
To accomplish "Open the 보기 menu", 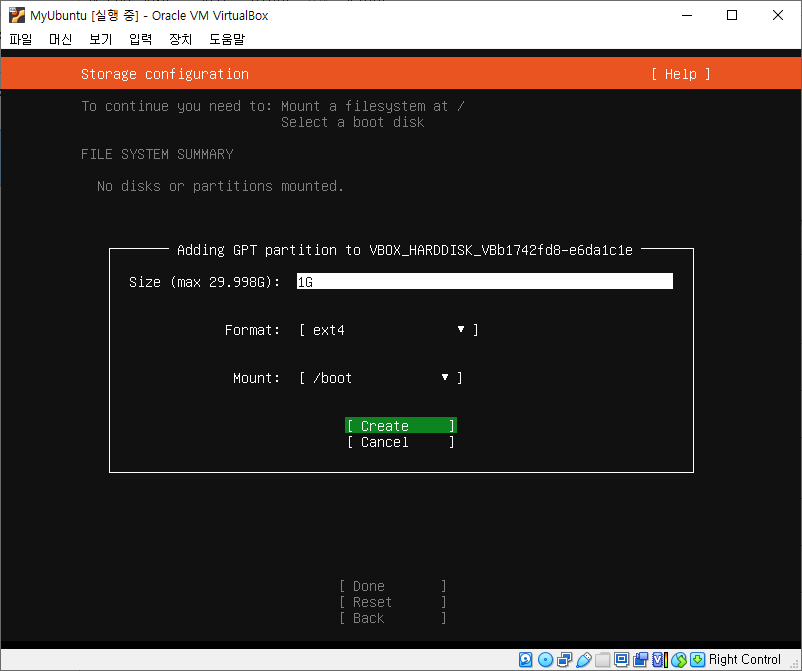I will click(100, 39).
